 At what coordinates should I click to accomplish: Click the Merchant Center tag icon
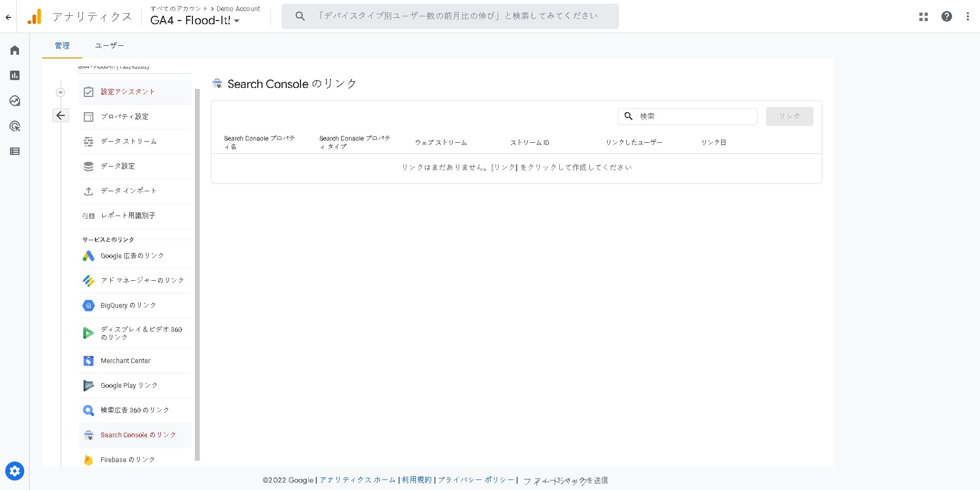click(x=89, y=361)
